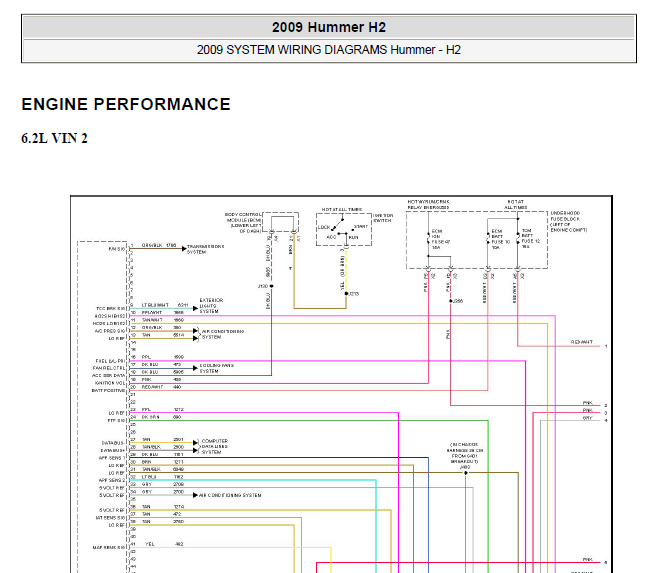Click the "TCC BRK SIG" pin label
This screenshot has width=659, height=573.
(x=111, y=309)
